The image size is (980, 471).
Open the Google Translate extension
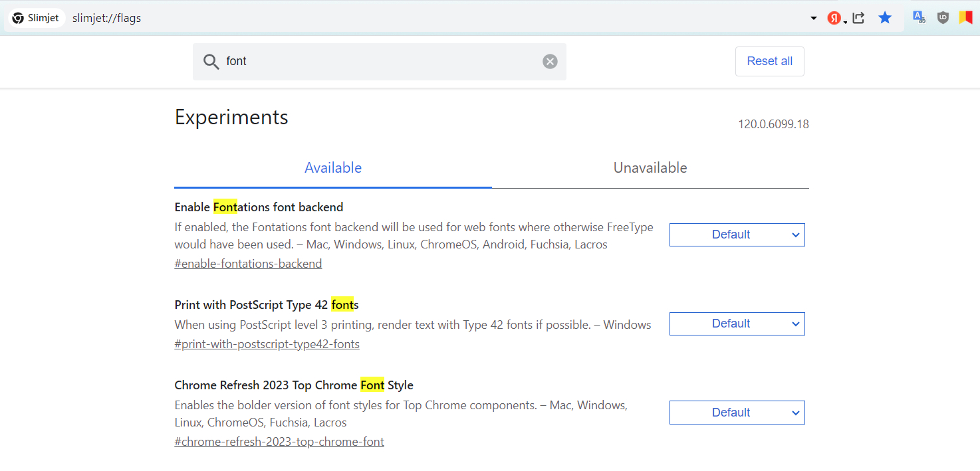(919, 18)
